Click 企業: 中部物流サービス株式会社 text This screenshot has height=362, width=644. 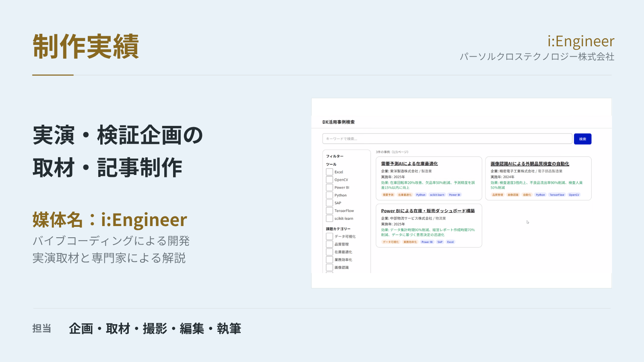(x=407, y=218)
